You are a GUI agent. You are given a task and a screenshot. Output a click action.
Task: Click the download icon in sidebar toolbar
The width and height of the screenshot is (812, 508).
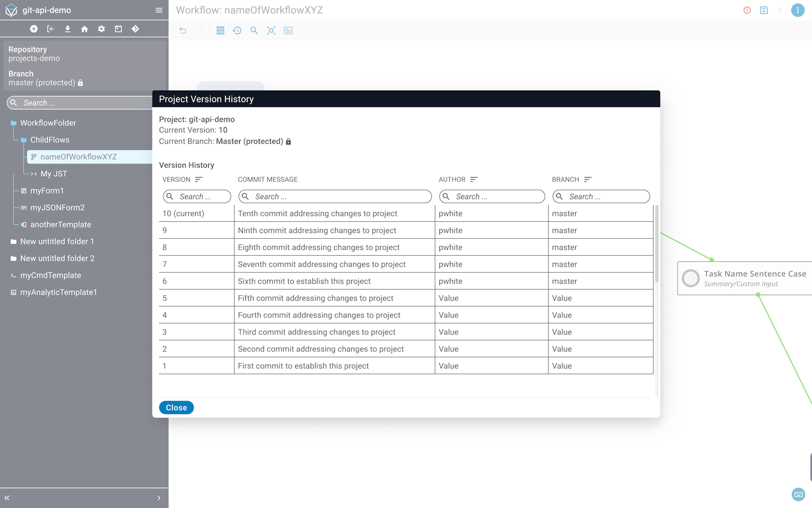(x=68, y=29)
